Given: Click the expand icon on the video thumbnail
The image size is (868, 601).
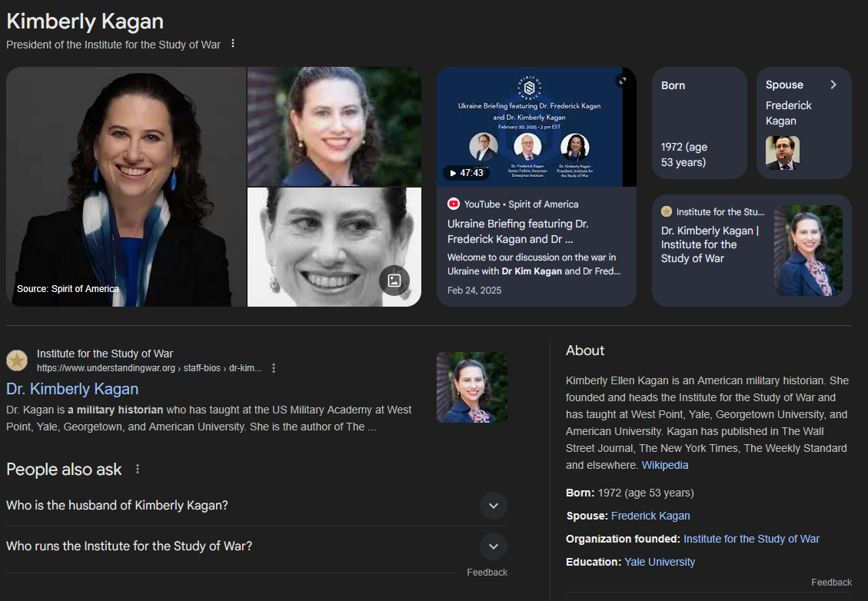Looking at the screenshot, I should tap(623, 81).
